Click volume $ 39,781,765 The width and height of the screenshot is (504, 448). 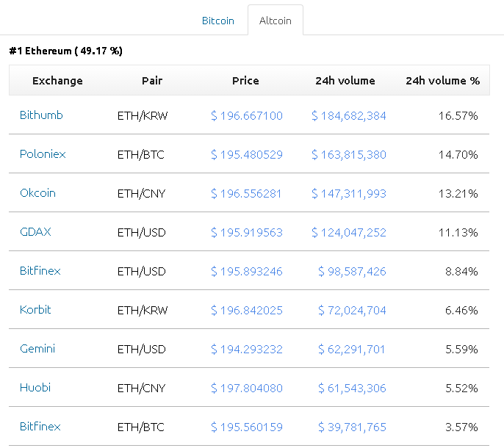pyautogui.click(x=352, y=427)
